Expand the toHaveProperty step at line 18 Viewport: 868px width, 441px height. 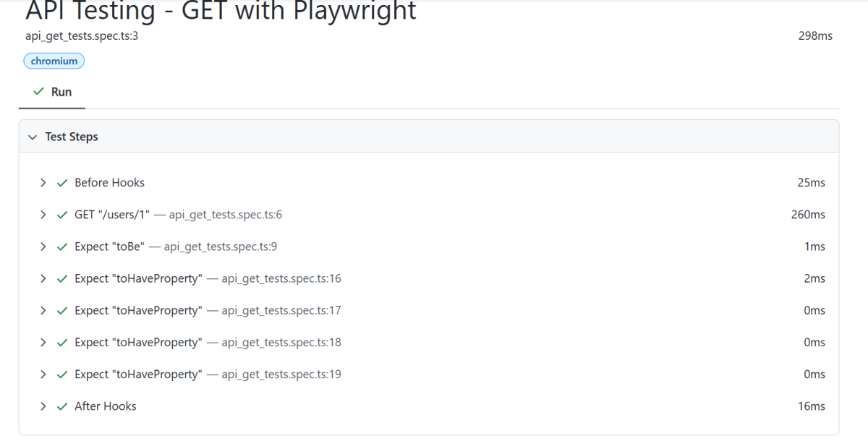(43, 342)
